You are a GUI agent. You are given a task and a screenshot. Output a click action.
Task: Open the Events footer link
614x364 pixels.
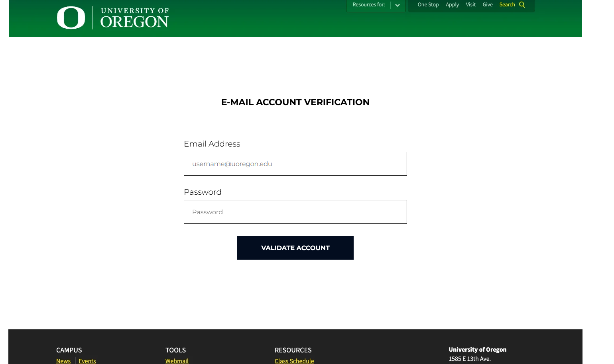coord(87,361)
